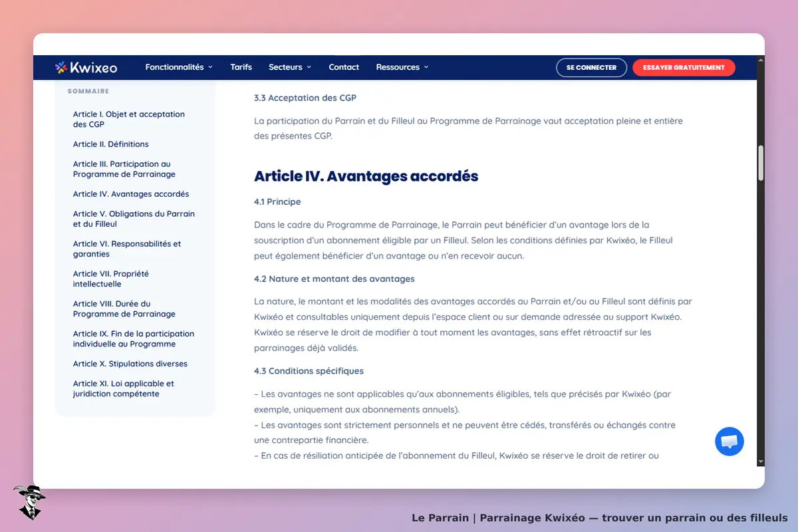This screenshot has height=532, width=798.
Task: Select Article VII. Propriété intellectuelle
Action: pos(111,279)
